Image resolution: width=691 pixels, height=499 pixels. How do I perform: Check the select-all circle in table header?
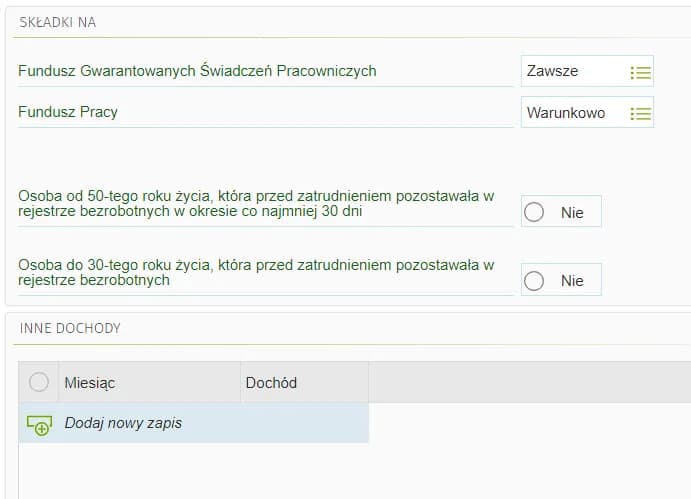coord(39,382)
